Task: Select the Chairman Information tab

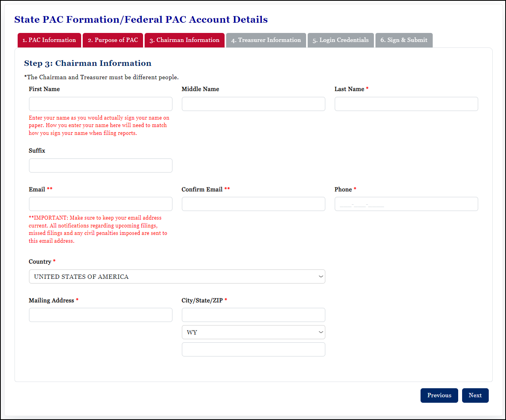Action: click(184, 40)
